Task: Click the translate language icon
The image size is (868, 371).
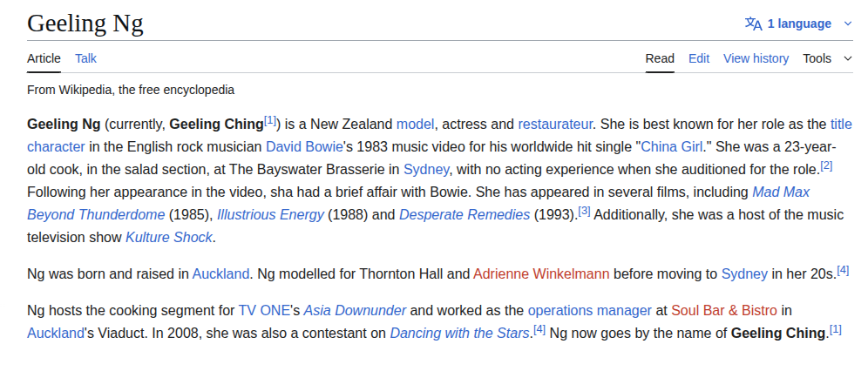Action: pyautogui.click(x=753, y=24)
